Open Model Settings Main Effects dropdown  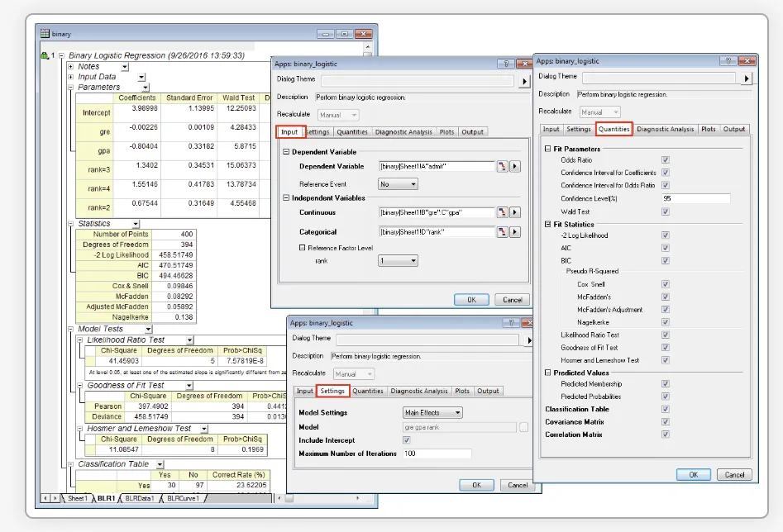click(432, 413)
